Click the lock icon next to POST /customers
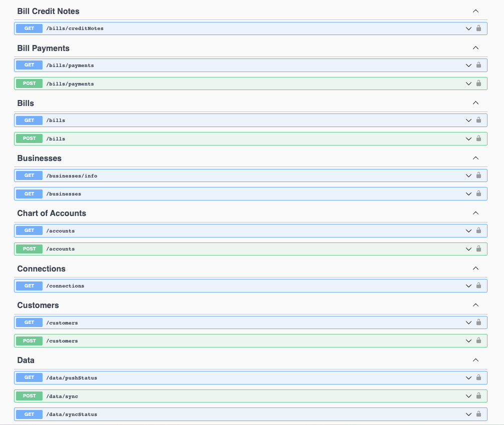 click(478, 340)
